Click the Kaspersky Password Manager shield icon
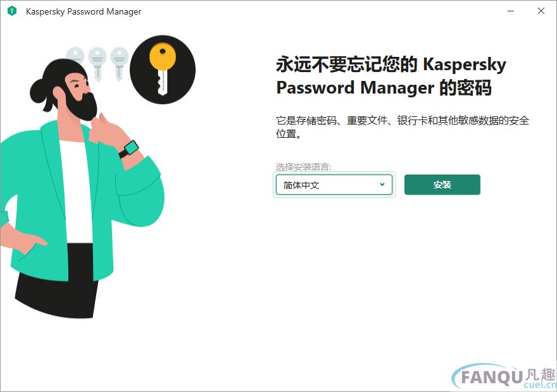This screenshot has height=392, width=557. coord(12,11)
